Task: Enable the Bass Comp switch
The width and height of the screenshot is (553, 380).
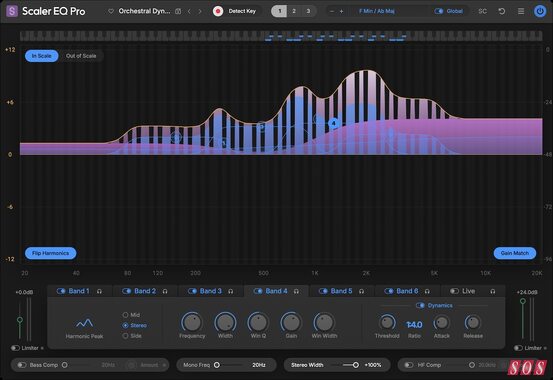Action: click(x=22, y=365)
